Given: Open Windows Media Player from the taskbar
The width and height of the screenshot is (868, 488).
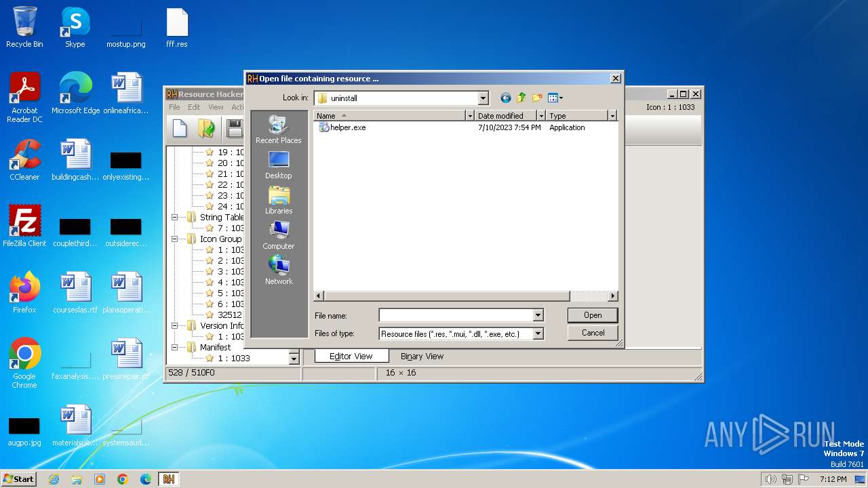Looking at the screenshot, I should coord(100,479).
